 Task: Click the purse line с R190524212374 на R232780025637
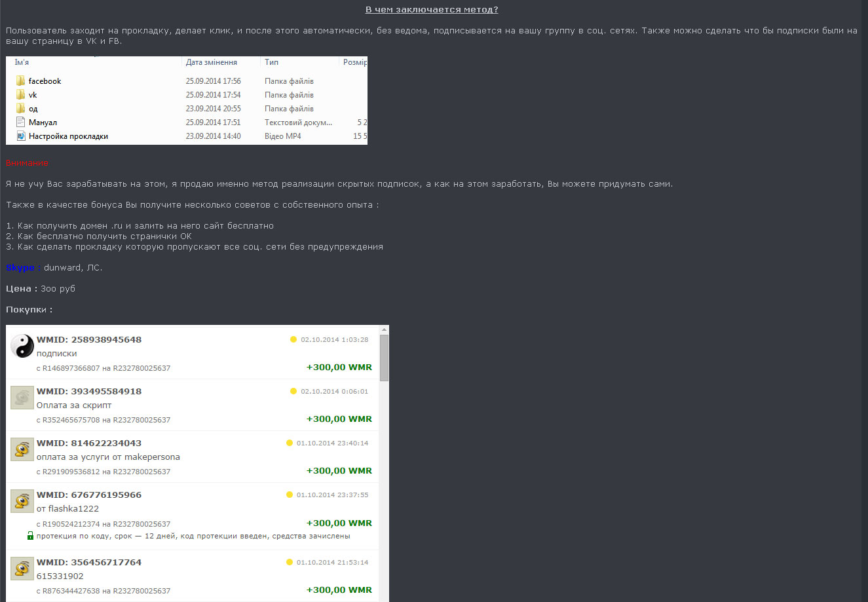point(104,524)
